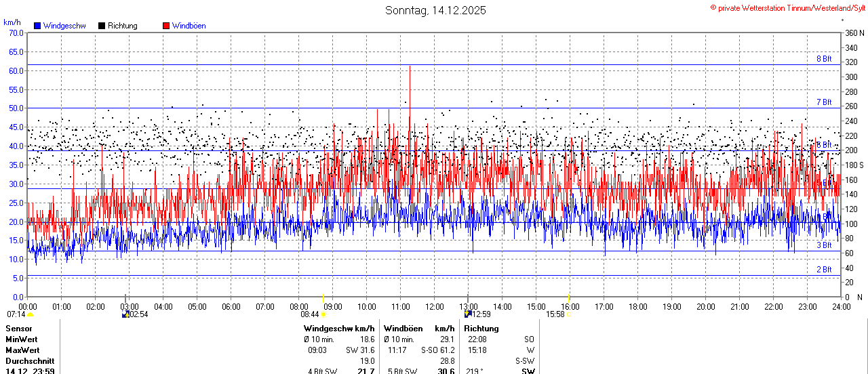Image resolution: width=868 pixels, height=374 pixels.
Task: Click the 7 Bft threshold label
Action: coord(824,102)
